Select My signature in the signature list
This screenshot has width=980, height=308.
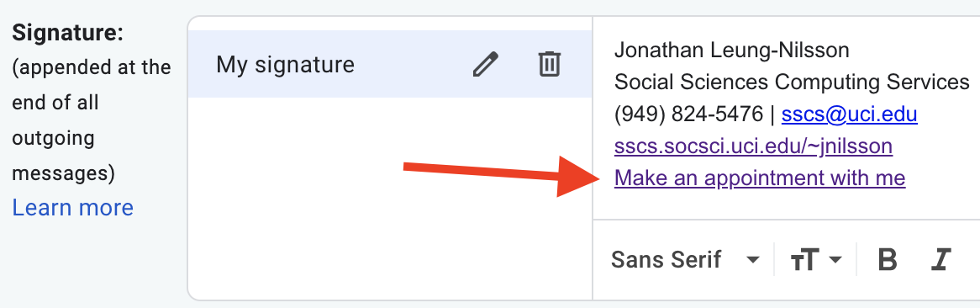(389, 64)
